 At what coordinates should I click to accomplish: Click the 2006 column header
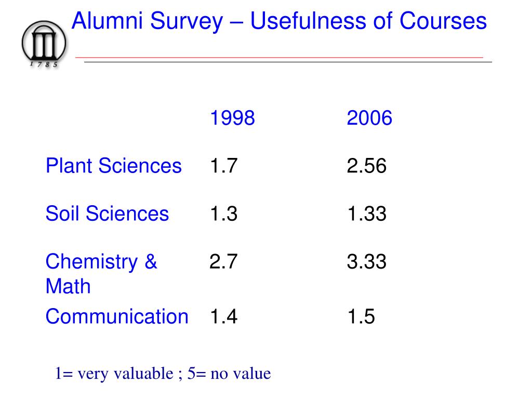(x=369, y=118)
